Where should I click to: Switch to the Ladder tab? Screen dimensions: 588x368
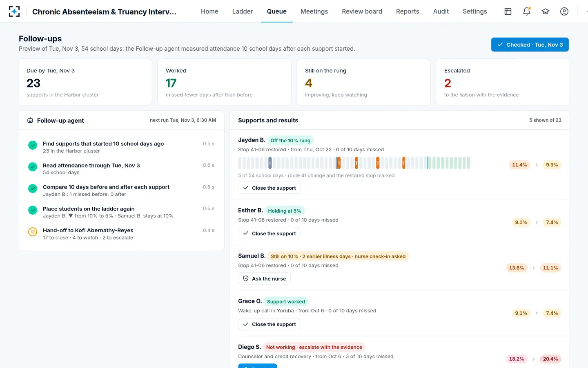pyautogui.click(x=243, y=11)
